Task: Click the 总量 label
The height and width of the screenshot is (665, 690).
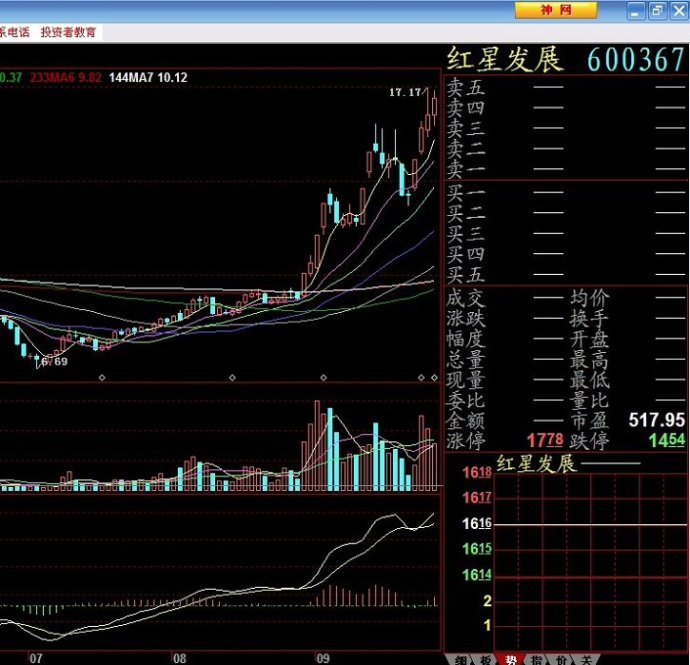Action: pos(466,360)
